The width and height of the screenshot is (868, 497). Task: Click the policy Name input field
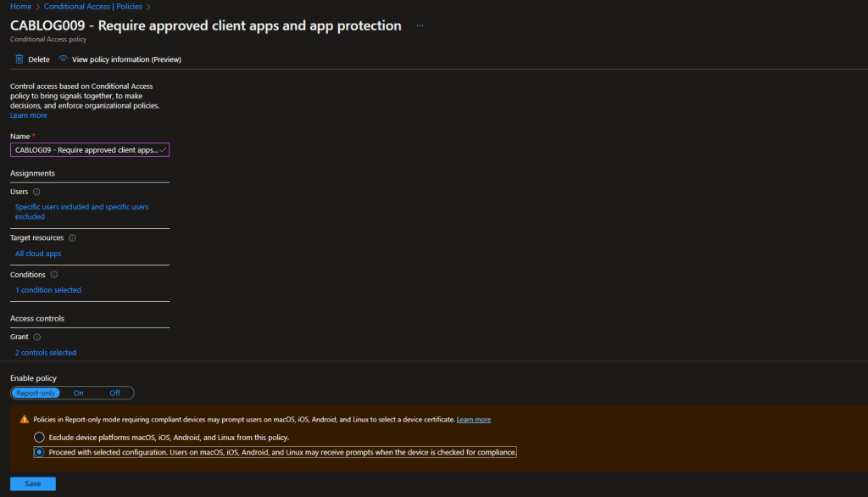tap(86, 150)
